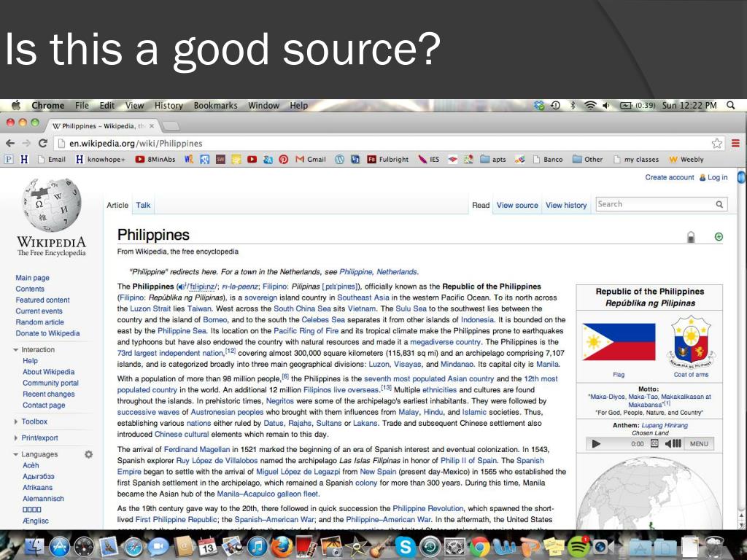Open the History menu
This screenshot has height=560, width=747.
(169, 105)
